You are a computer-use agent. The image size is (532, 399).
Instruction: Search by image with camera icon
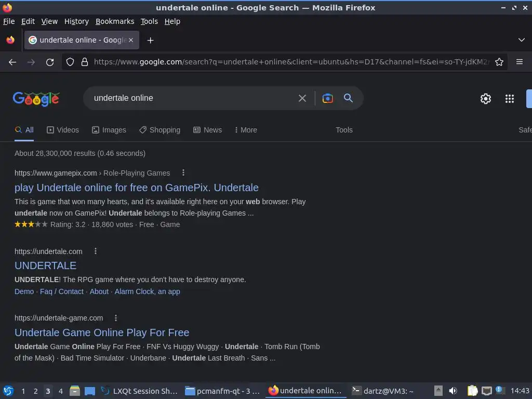click(327, 98)
